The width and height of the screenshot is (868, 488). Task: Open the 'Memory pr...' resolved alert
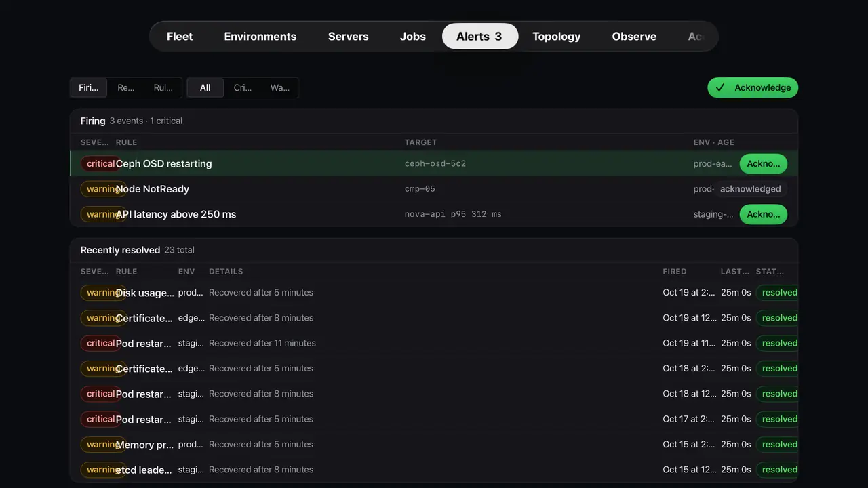click(x=145, y=445)
